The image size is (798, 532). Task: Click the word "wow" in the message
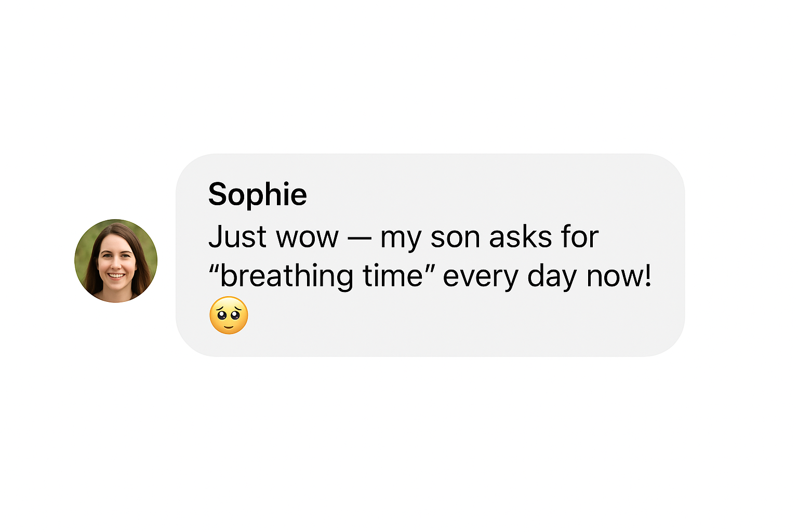tap(308, 239)
